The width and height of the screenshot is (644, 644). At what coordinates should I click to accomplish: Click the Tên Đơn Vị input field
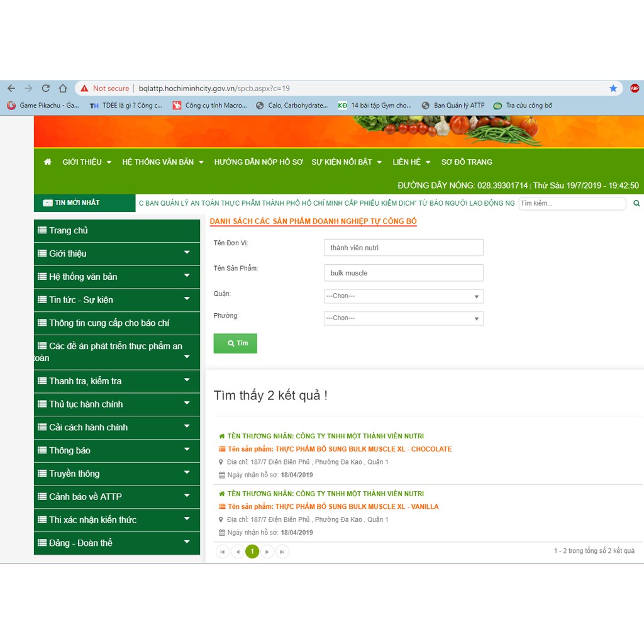point(403,248)
